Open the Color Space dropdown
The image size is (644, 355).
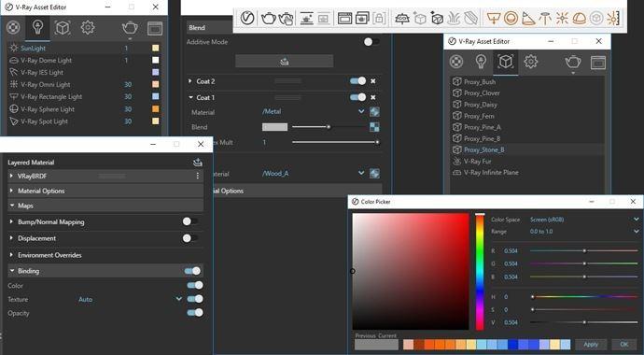584,220
